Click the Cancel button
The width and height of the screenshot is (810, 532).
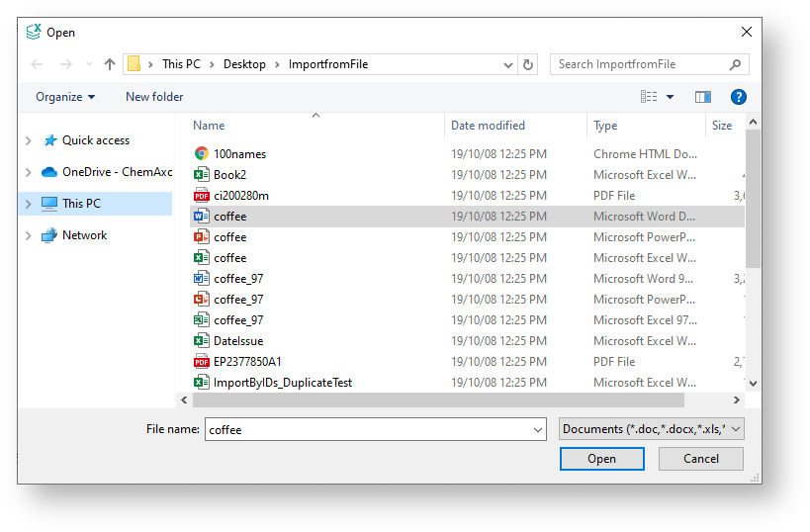pos(701,459)
